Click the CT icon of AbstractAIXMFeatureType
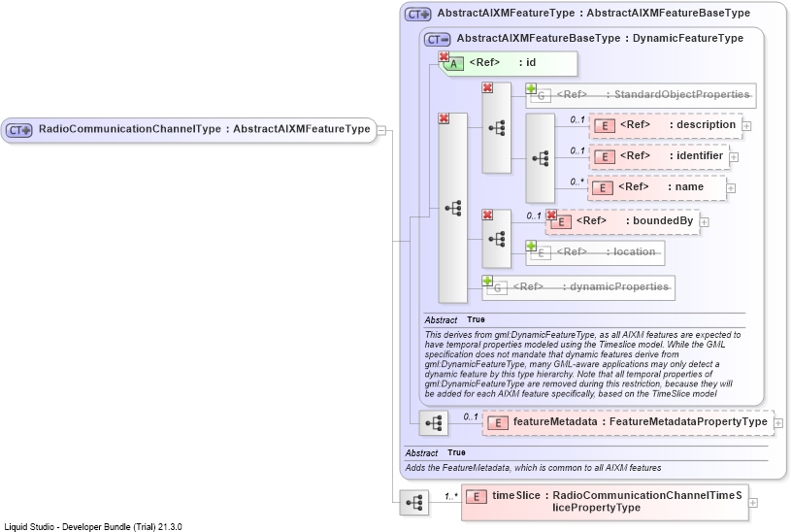 [x=417, y=15]
